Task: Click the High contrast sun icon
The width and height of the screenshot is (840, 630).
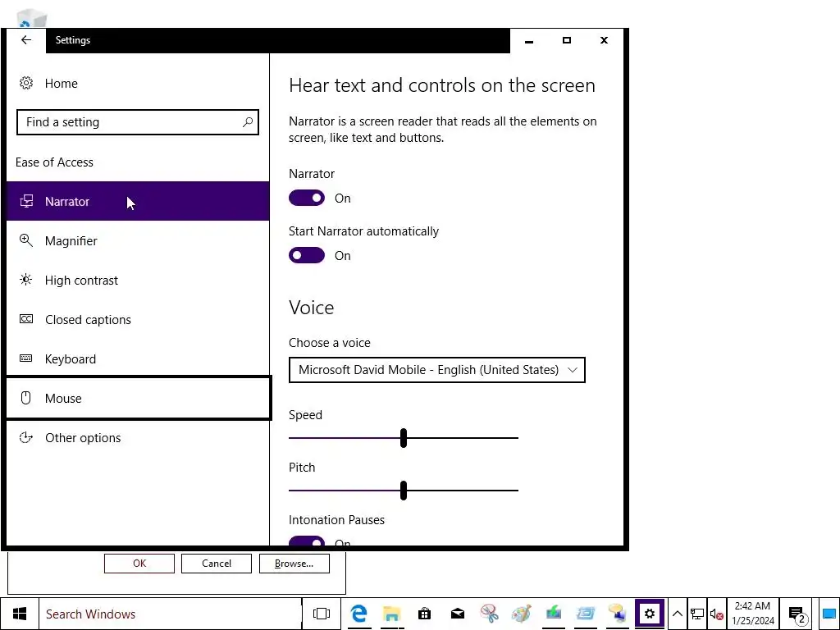Action: [x=25, y=280]
